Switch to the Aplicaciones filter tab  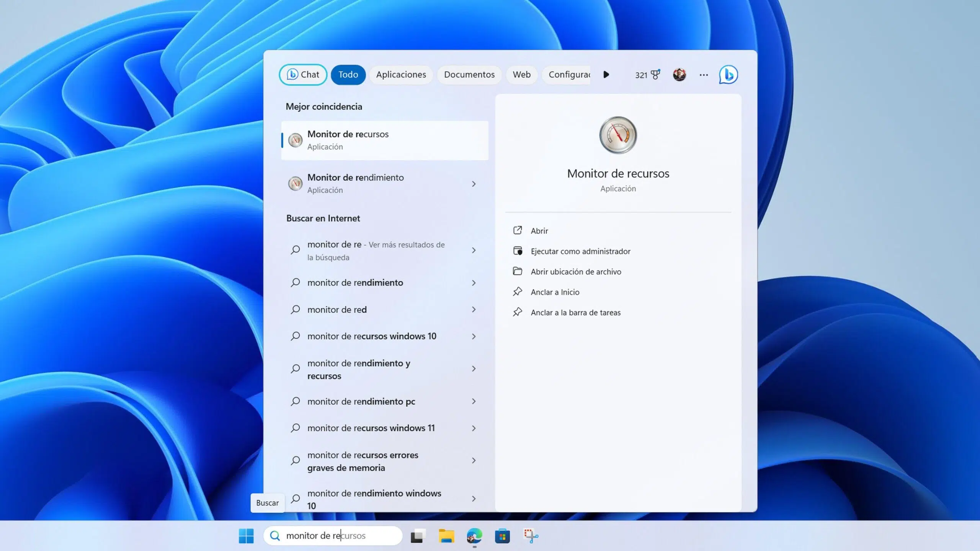pos(400,75)
